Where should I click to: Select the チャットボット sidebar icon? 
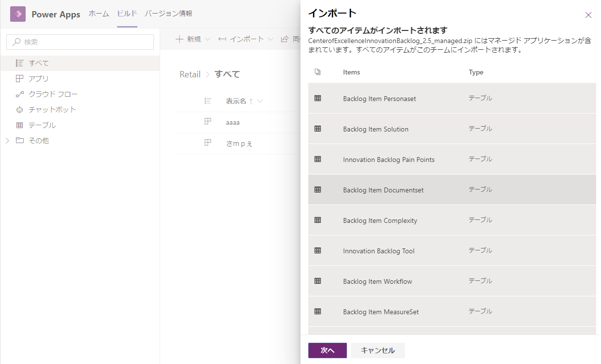[19, 110]
